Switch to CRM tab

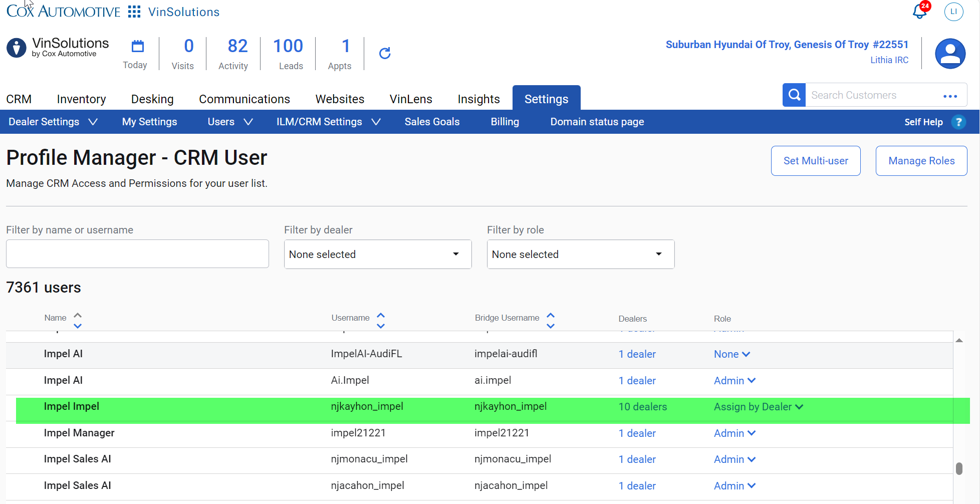click(x=19, y=99)
